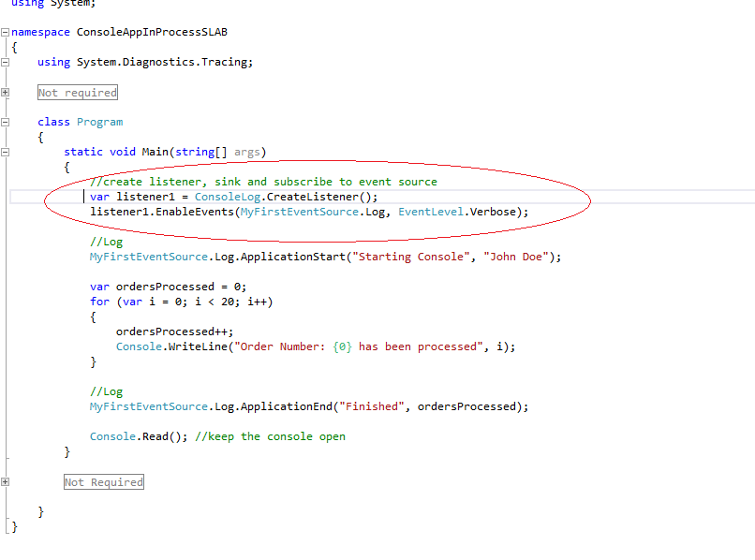This screenshot has width=755, height=560.
Task: Click on the 'for' keyword
Action: (99, 302)
